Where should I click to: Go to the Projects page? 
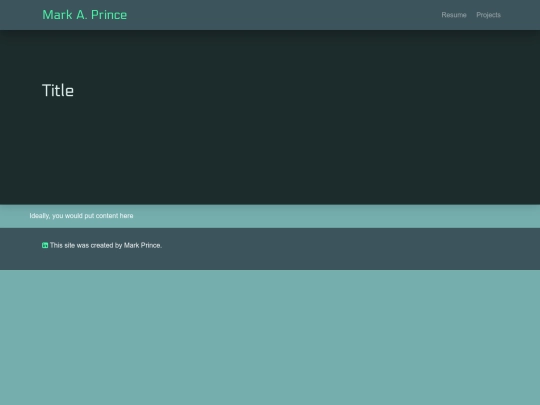point(488,15)
